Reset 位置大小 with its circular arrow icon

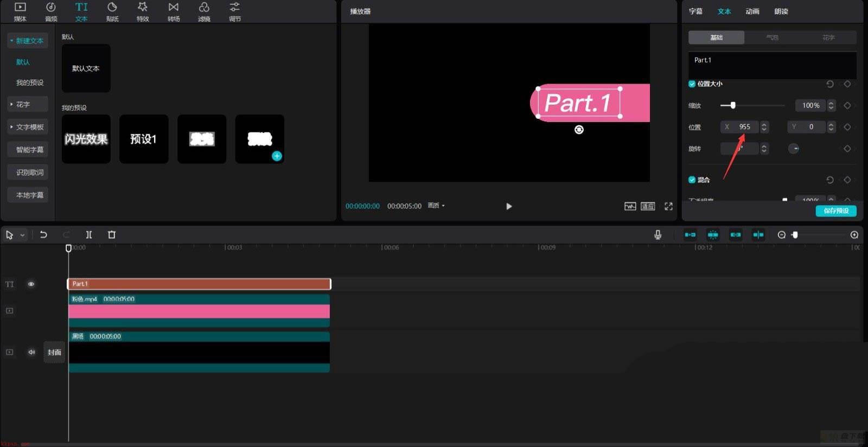(830, 84)
